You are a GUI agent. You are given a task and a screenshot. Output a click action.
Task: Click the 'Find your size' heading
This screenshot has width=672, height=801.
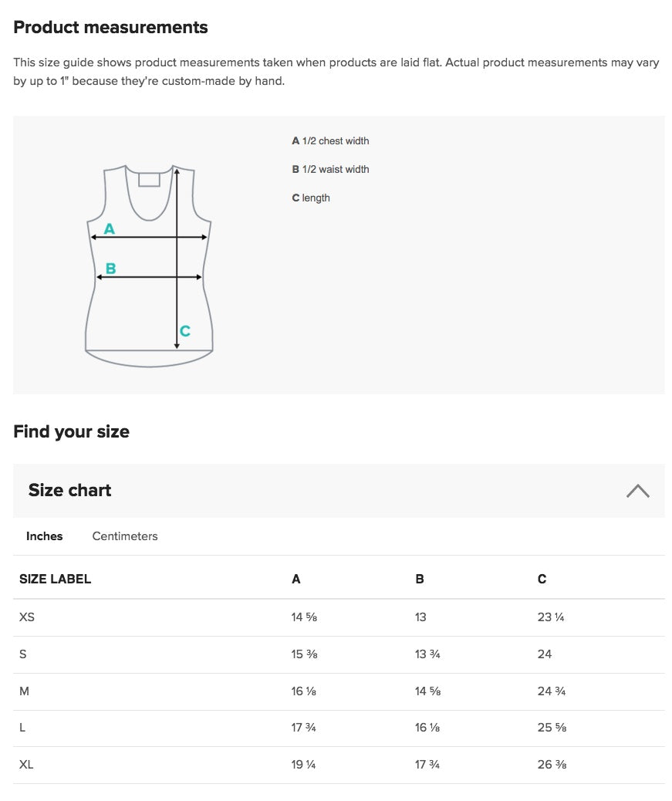(72, 431)
